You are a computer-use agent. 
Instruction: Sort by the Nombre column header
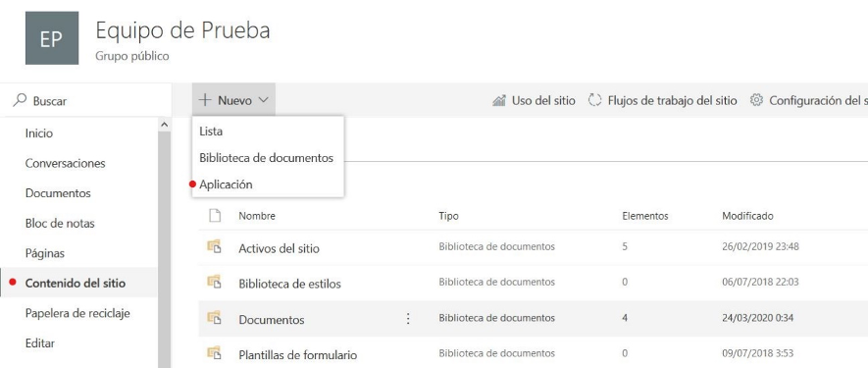coord(257,216)
